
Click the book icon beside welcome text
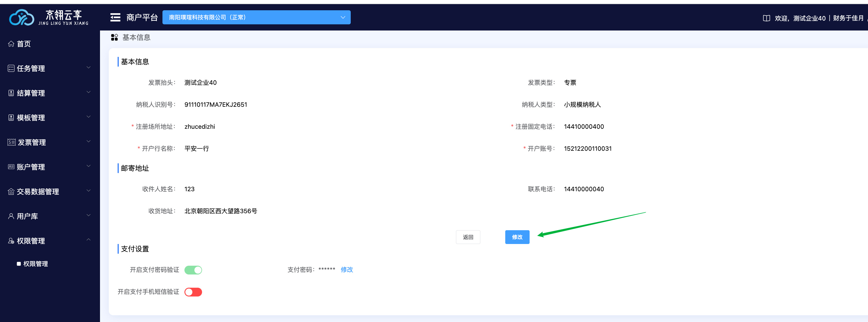pyautogui.click(x=766, y=18)
